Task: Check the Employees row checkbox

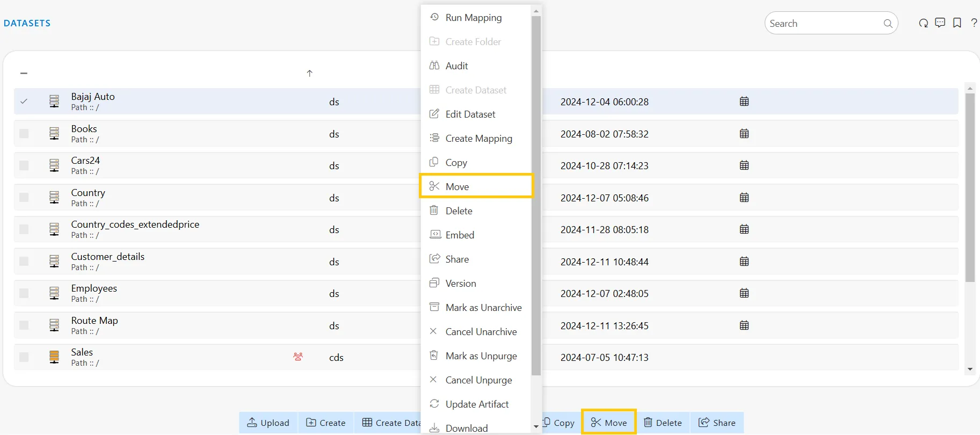Action: (24, 293)
